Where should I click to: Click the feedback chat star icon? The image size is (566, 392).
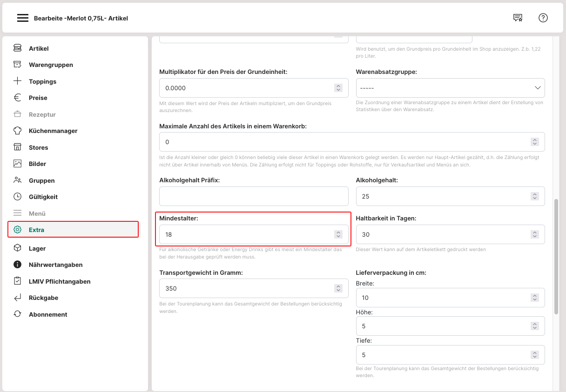518,18
